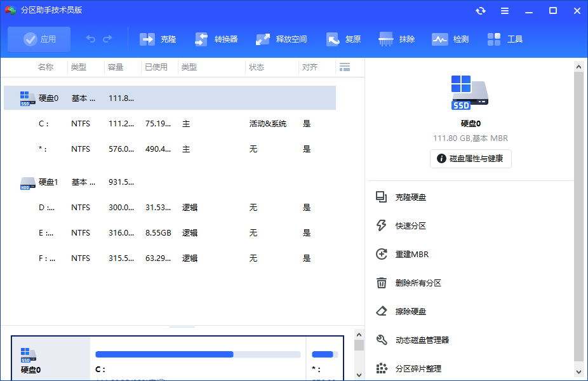Screen dimensions: 588x381
Task: Click the refresh icon in title bar
Action: (x=481, y=11)
